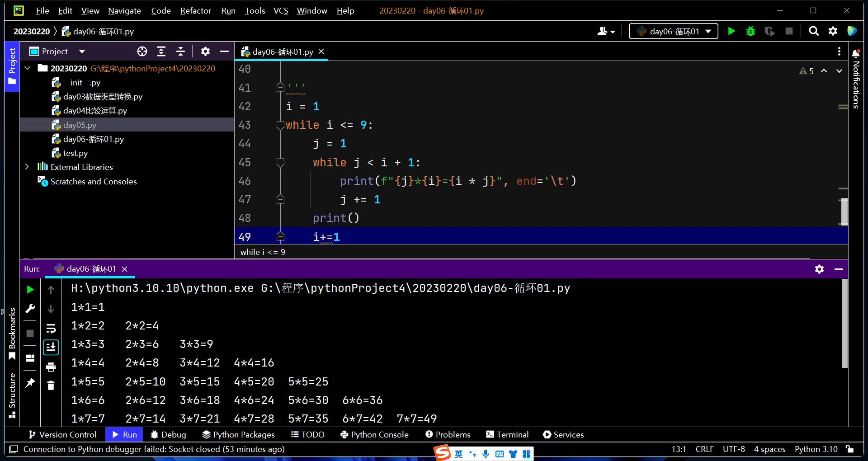
Task: Toggle pin tab in Run panel
Action: [x=30, y=383]
